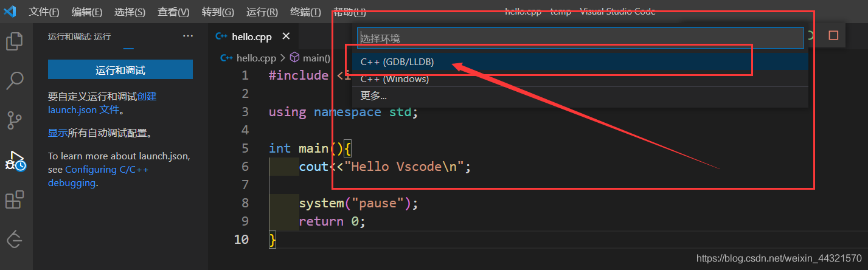The height and width of the screenshot is (270, 868).
Task: Choose C++ (Windows) environment
Action: pos(580,79)
